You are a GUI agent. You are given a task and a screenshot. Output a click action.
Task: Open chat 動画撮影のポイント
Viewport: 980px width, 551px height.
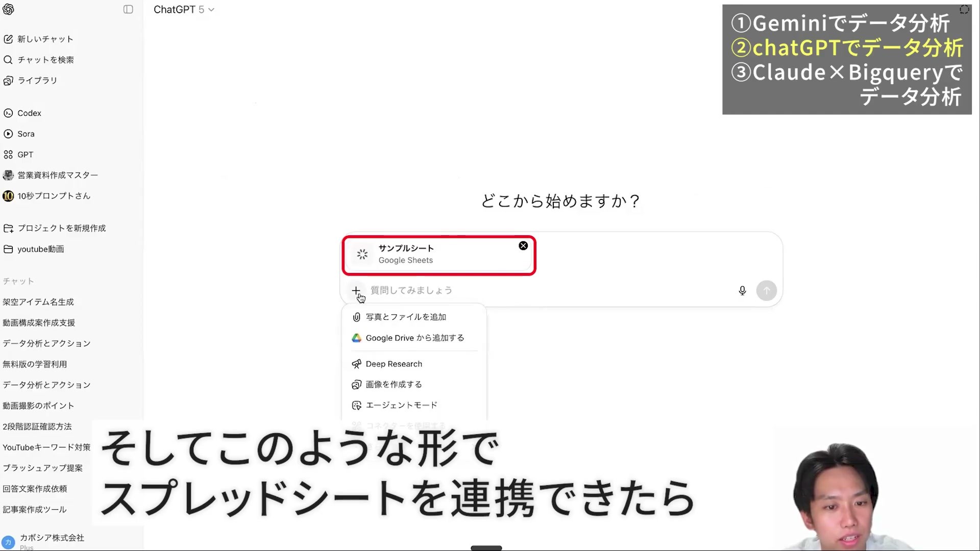tap(38, 406)
